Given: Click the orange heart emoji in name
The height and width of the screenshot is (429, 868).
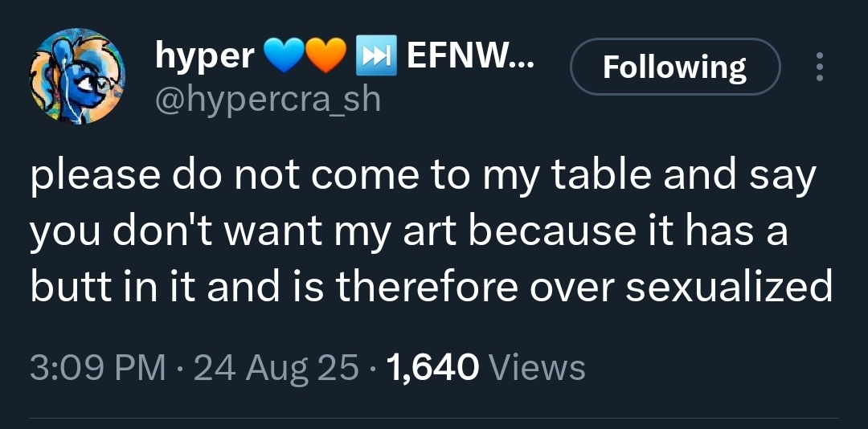Looking at the screenshot, I should 329,55.
